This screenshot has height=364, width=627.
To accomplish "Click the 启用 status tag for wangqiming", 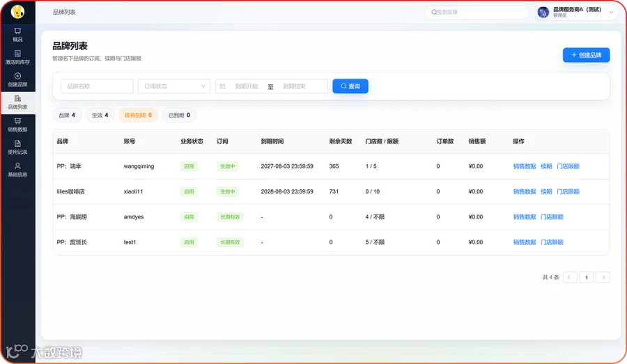I will (x=189, y=166).
